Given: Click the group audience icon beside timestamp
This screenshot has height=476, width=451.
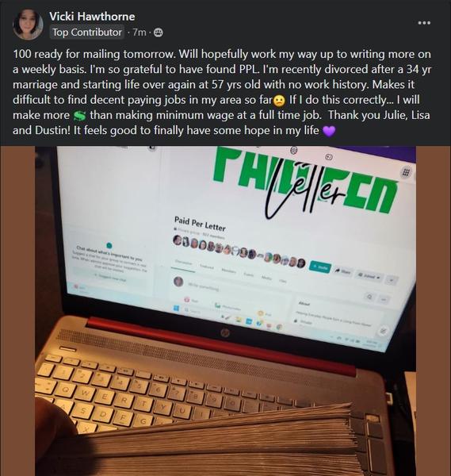Looking at the screenshot, I should pos(158,33).
